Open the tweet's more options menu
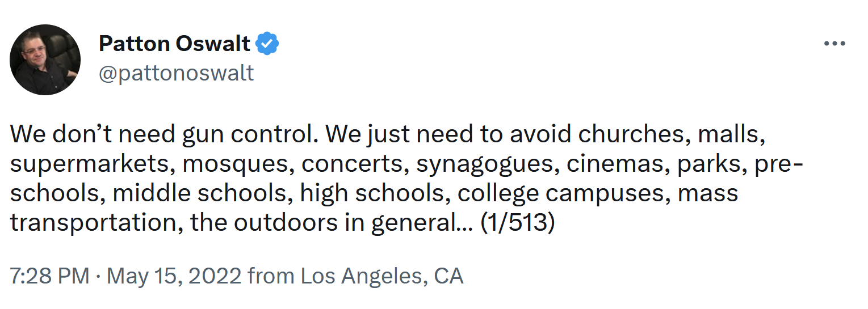The width and height of the screenshot is (868, 309). coord(834,44)
